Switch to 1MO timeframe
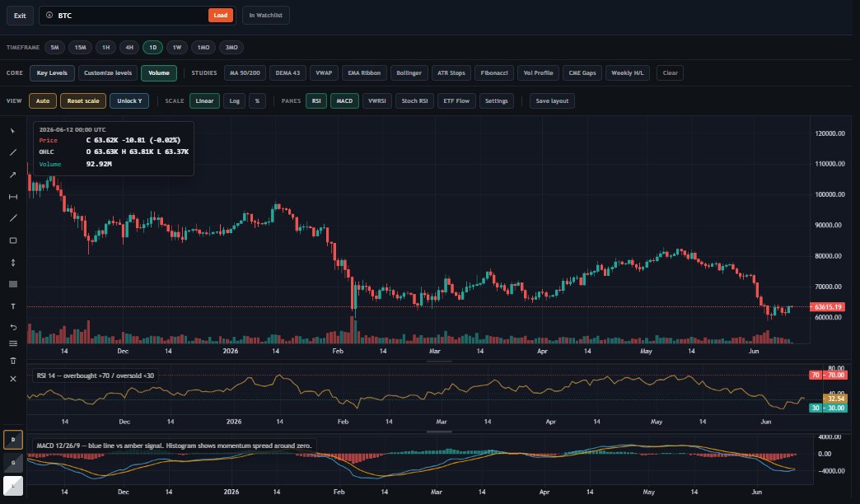This screenshot has height=504, width=860. coord(203,48)
